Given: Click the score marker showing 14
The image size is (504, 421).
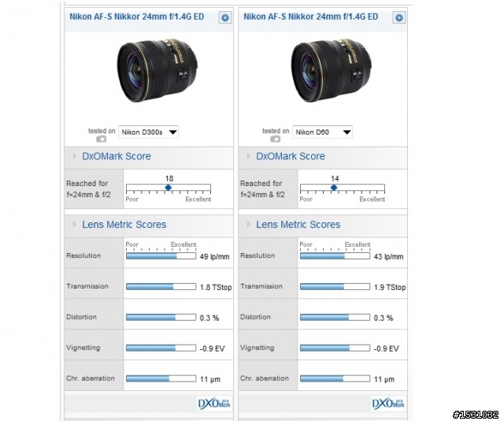Looking at the screenshot, I should (x=334, y=188).
